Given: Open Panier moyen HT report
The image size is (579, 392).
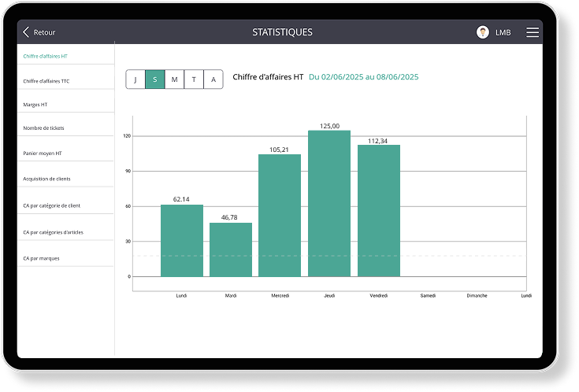Looking at the screenshot, I should [43, 153].
